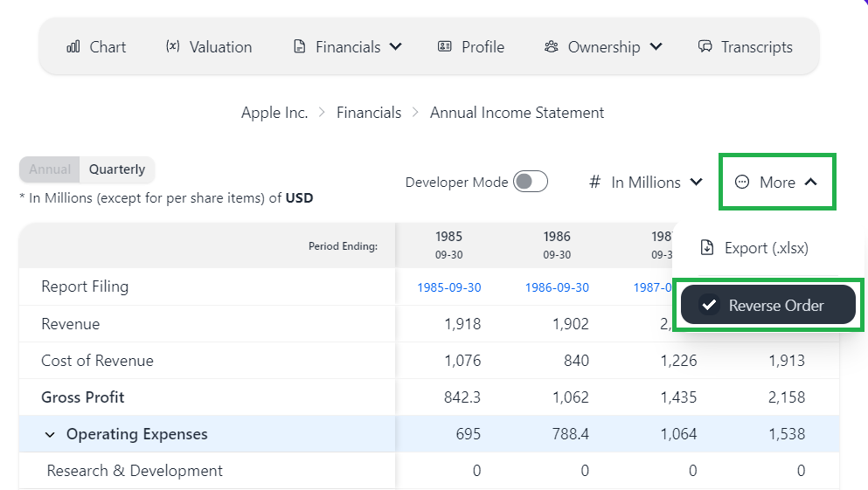Click the Chart bar-graph icon

[73, 46]
